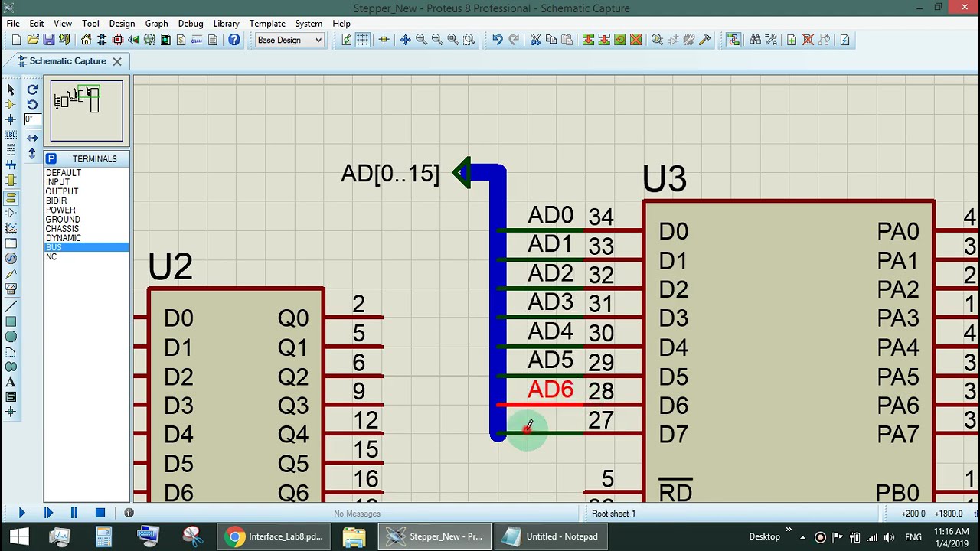Screen dimensions: 980x551
Task: Zoom out with magnifier minus icon
Action: 437,40
